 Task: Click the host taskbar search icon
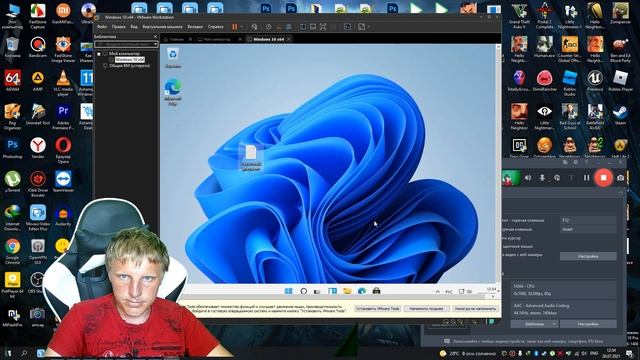(24, 353)
